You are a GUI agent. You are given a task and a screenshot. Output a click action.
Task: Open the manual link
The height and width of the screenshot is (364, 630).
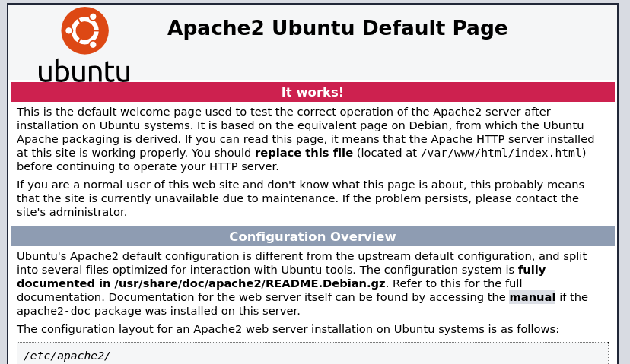(x=532, y=297)
